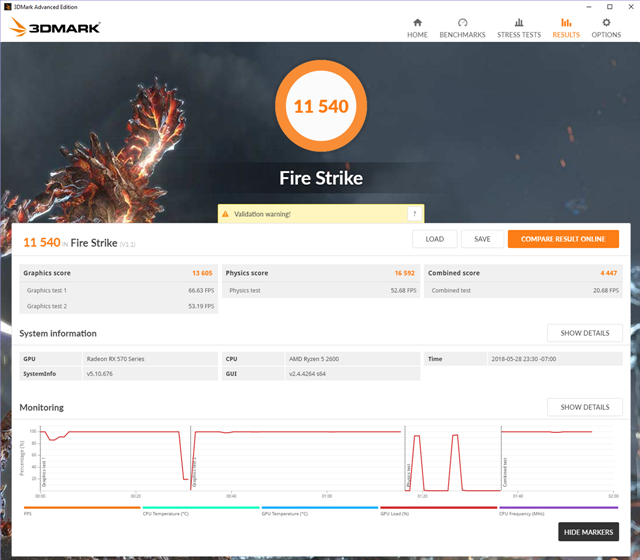Click Combined score value 4 447
640x560 pixels.
pos(609,273)
